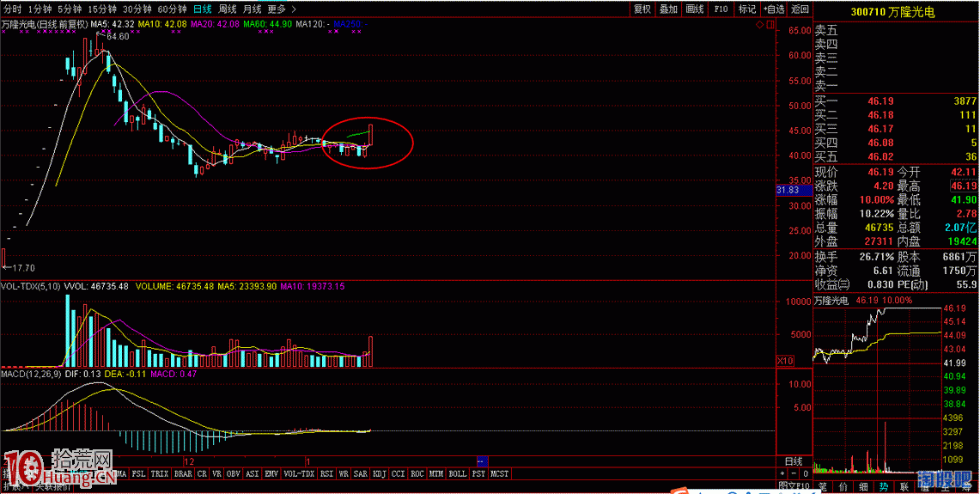Screen dimensions: 980x494
Task: Click the 日线 period label at bottom right
Action: (794, 461)
